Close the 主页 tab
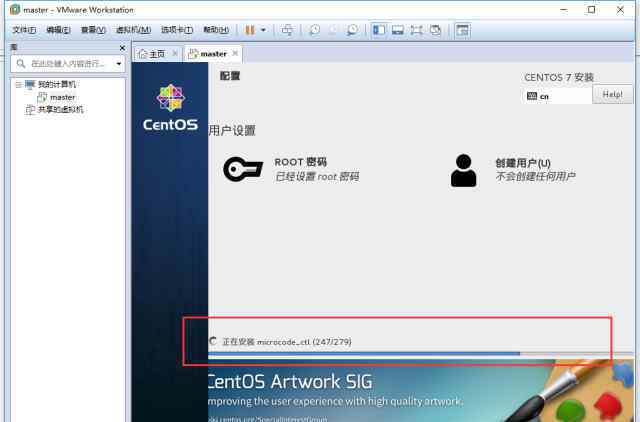Viewport: 640px width, 422px height. coord(175,53)
